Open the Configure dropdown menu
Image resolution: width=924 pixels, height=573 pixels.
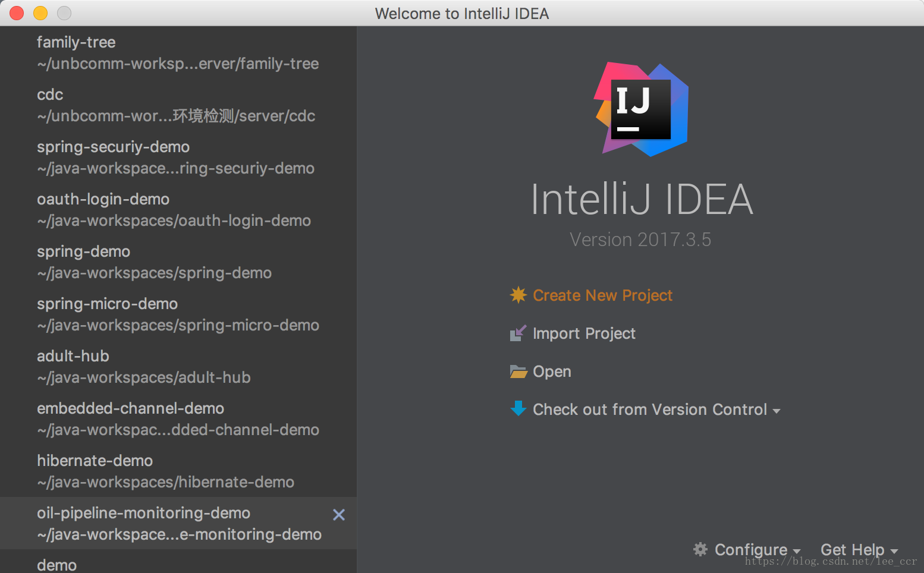(x=758, y=550)
